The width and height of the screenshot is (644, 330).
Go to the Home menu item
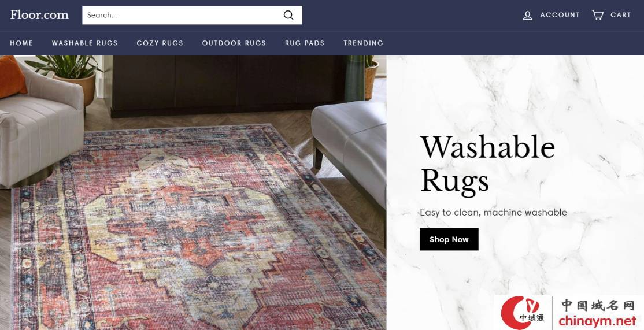point(21,43)
